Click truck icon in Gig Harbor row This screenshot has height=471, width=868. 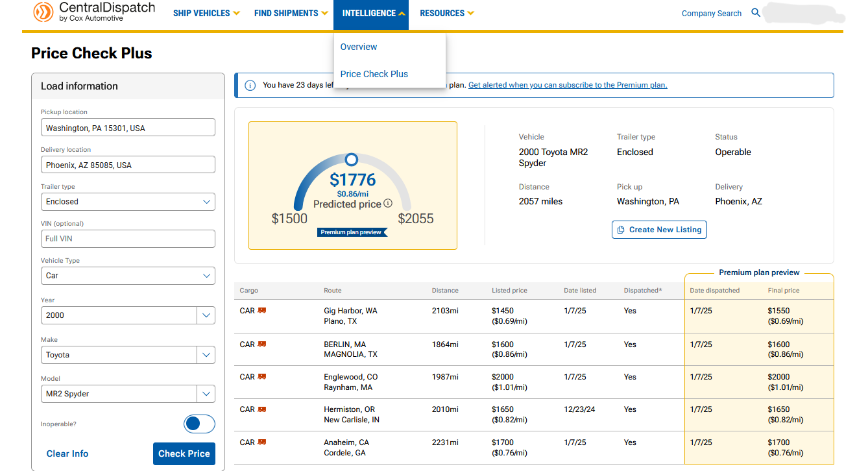click(x=262, y=311)
